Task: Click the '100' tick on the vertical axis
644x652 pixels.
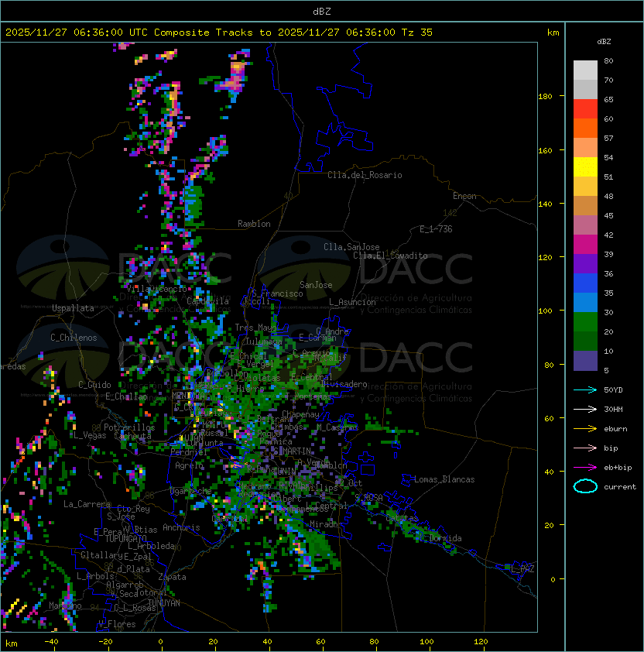Action: [545, 311]
